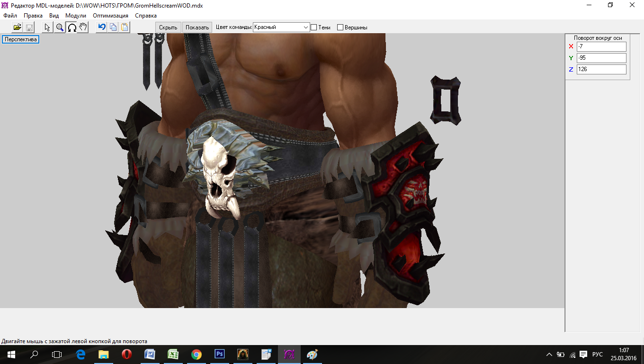The height and width of the screenshot is (364, 644).
Task: Select the arrow pointer selection tool
Action: 47,27
